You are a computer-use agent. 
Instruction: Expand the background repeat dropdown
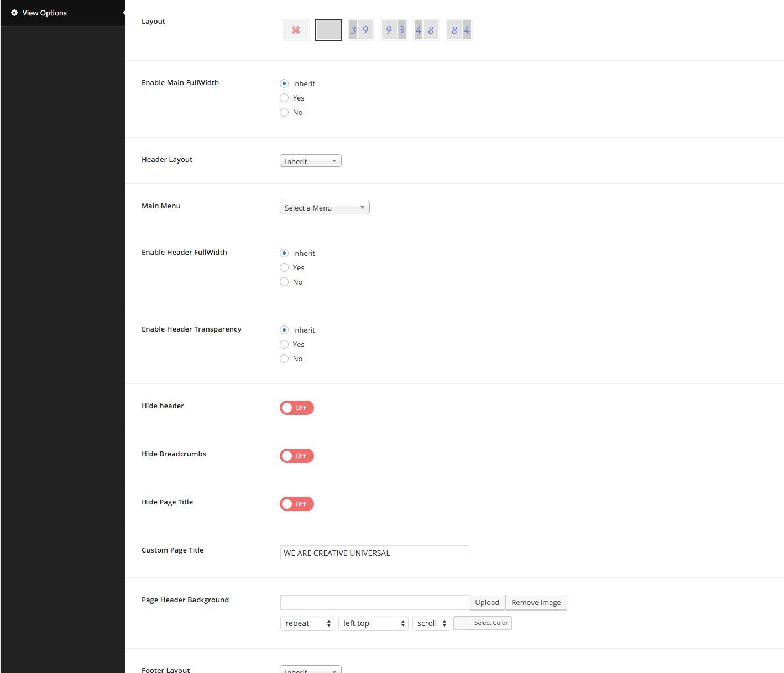pyautogui.click(x=307, y=623)
